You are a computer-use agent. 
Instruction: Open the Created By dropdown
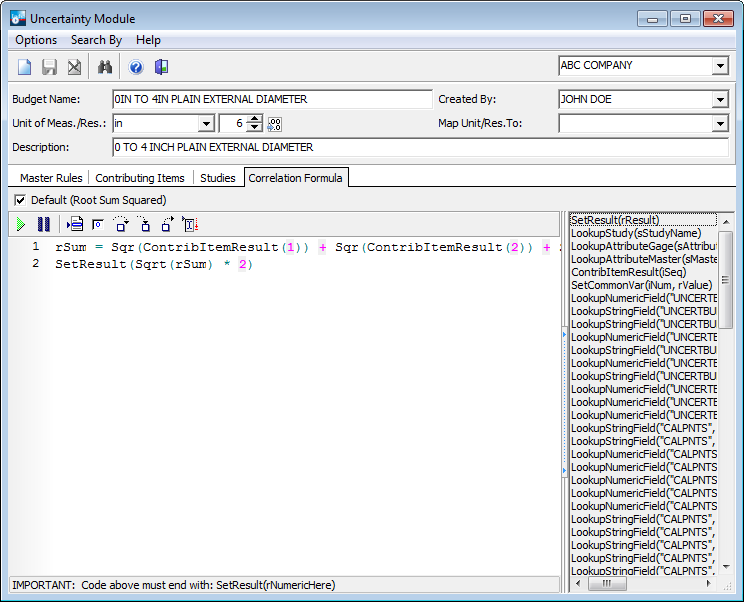click(x=720, y=100)
